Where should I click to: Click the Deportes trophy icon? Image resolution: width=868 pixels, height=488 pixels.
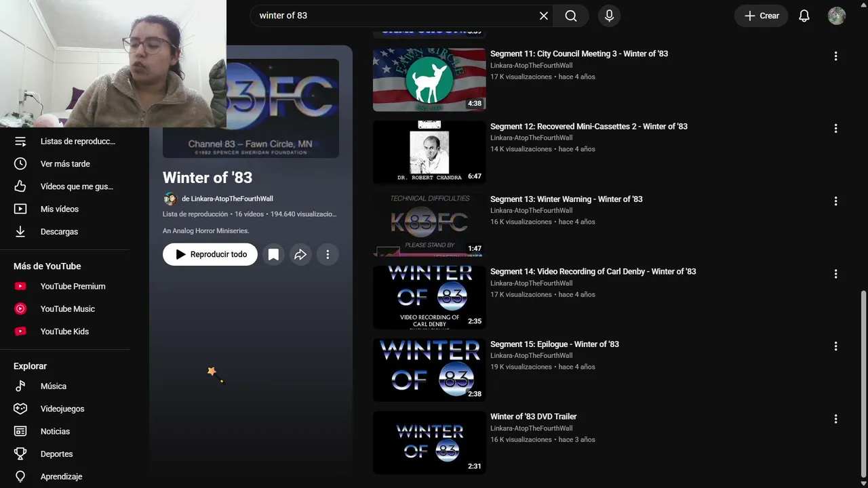pos(20,454)
